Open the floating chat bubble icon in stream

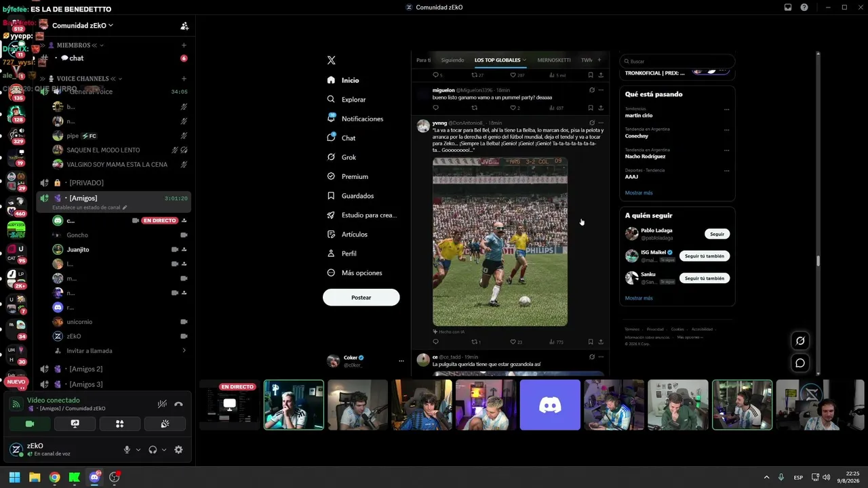pyautogui.click(x=800, y=363)
